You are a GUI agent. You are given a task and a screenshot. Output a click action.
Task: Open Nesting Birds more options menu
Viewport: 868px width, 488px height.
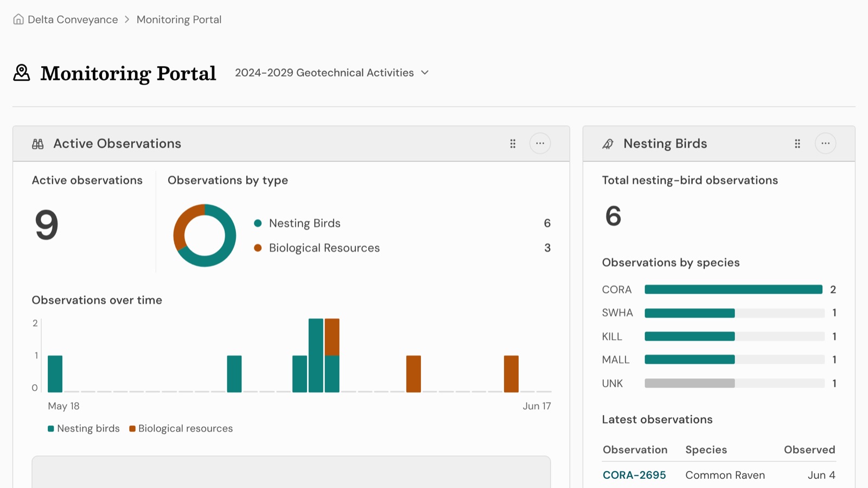(x=825, y=143)
